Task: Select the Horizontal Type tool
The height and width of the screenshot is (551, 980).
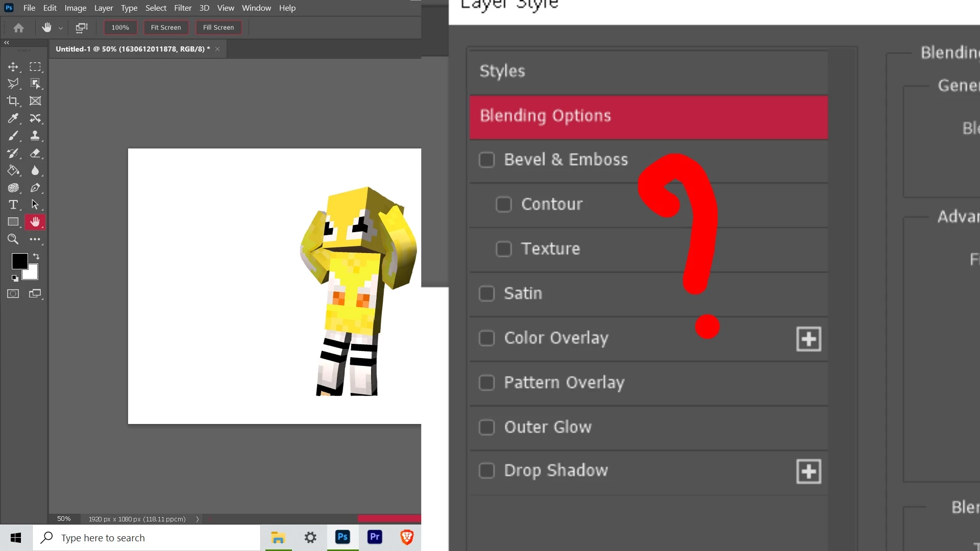Action: pyautogui.click(x=13, y=205)
